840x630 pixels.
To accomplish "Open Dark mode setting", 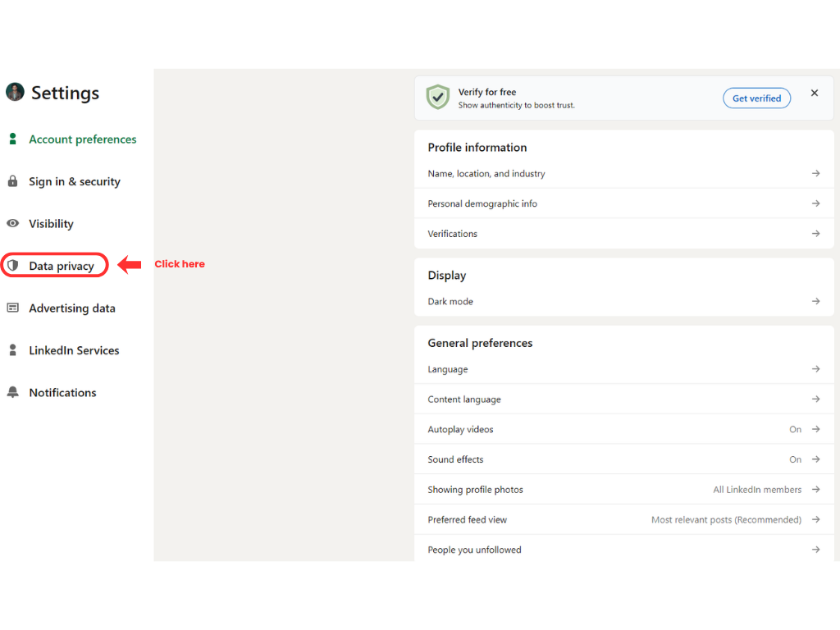I will pos(623,302).
